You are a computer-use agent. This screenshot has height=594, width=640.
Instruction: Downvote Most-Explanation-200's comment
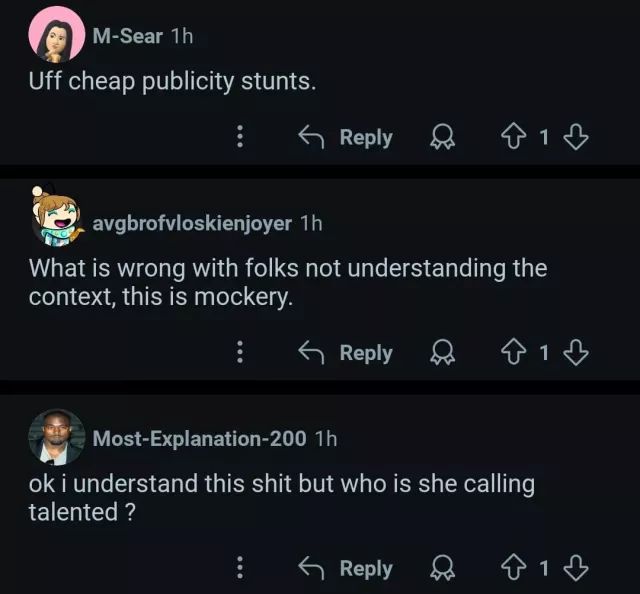[575, 568]
